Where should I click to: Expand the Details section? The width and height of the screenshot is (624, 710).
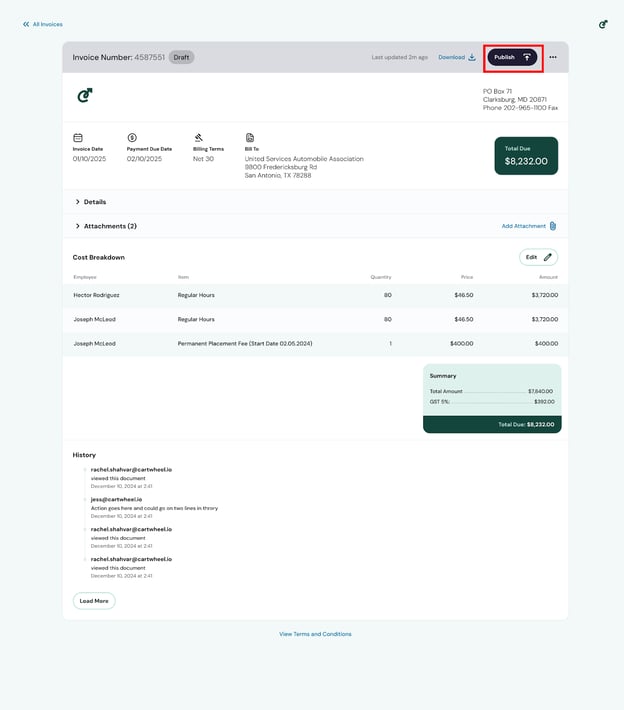pyautogui.click(x=90, y=202)
